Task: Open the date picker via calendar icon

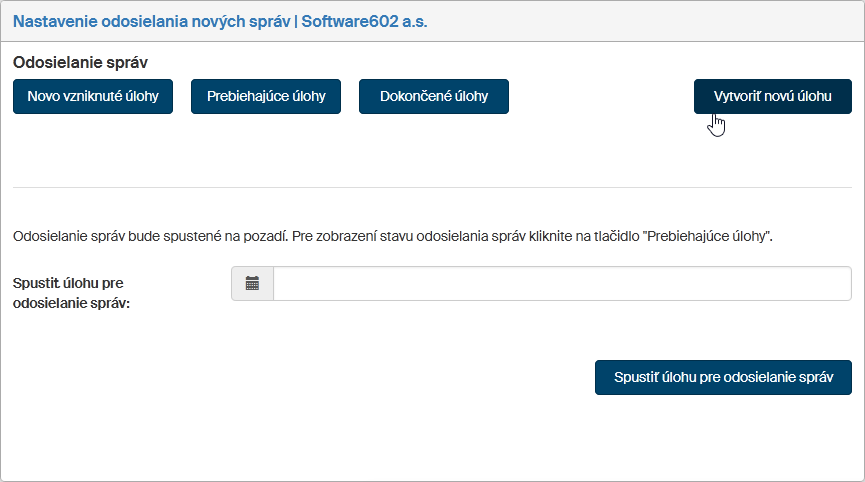Action: point(252,284)
